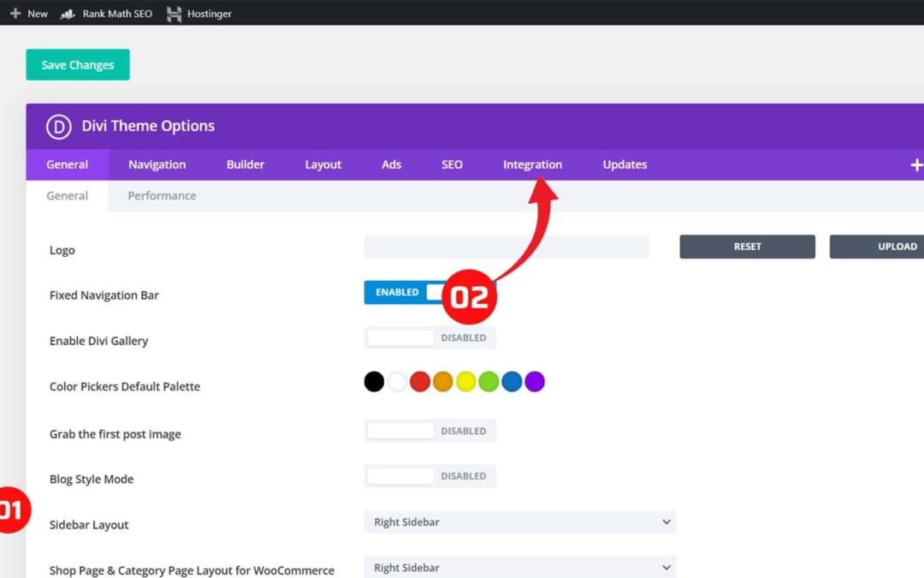Pick the blue palette color swatch
Viewport: 924px width, 578px height.
[x=512, y=382]
